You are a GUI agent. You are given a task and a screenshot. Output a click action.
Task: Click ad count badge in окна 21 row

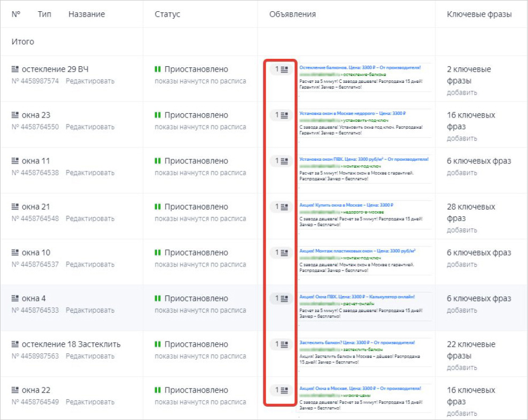[x=281, y=207]
